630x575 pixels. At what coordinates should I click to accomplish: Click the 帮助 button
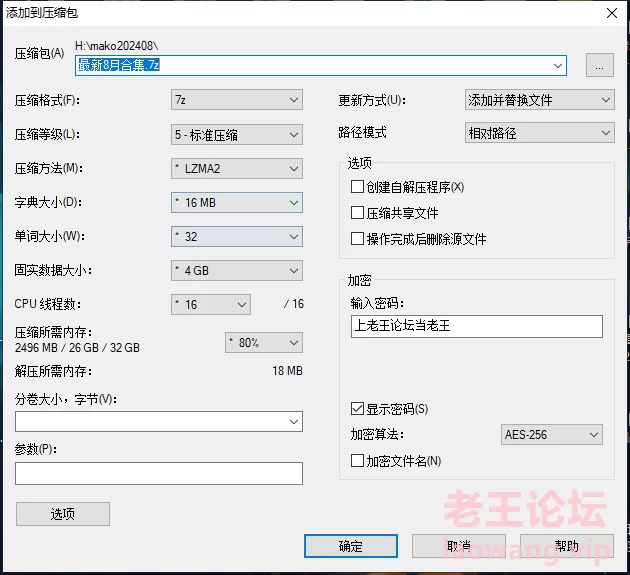click(x=567, y=546)
